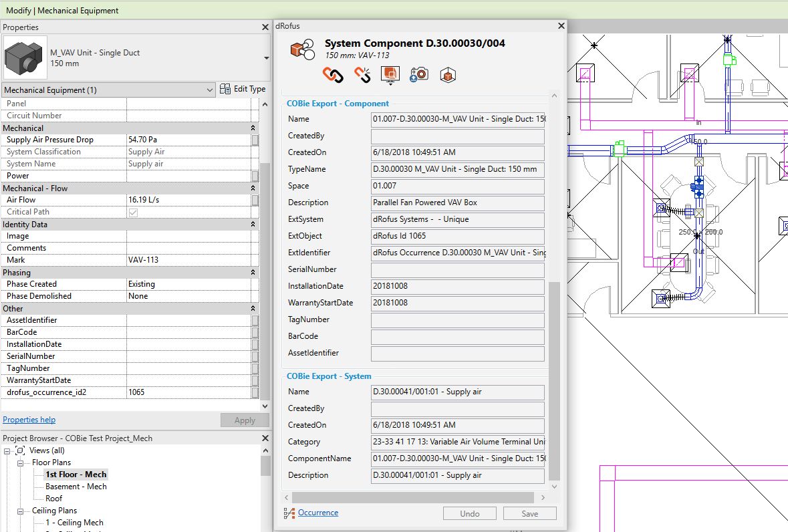Click the dRofus link chain icon
Image resolution: width=788 pixels, height=532 pixels.
coord(333,75)
